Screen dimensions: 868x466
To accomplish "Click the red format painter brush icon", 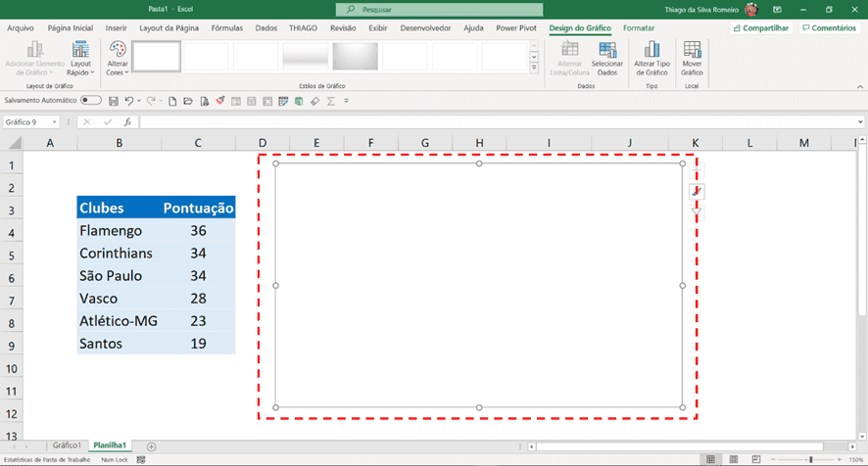I will click(220, 101).
